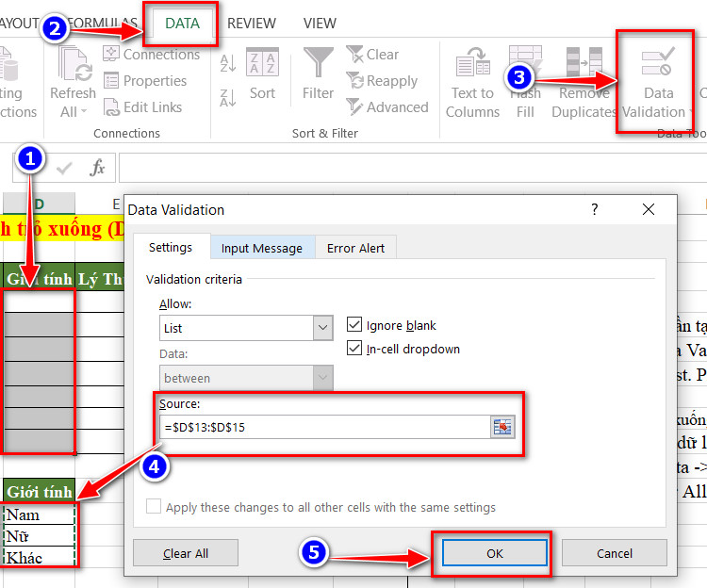The image size is (707, 588).
Task: Reapply the current filter
Action: [x=382, y=81]
